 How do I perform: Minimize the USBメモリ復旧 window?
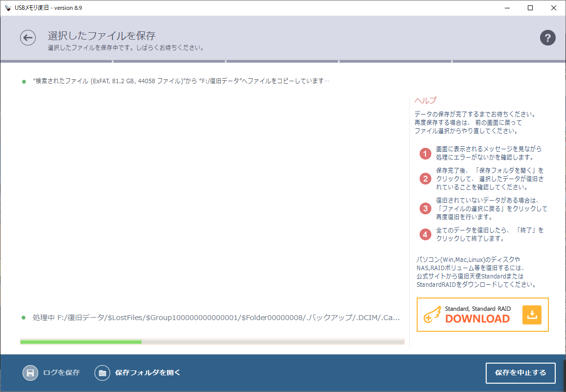tap(507, 7)
